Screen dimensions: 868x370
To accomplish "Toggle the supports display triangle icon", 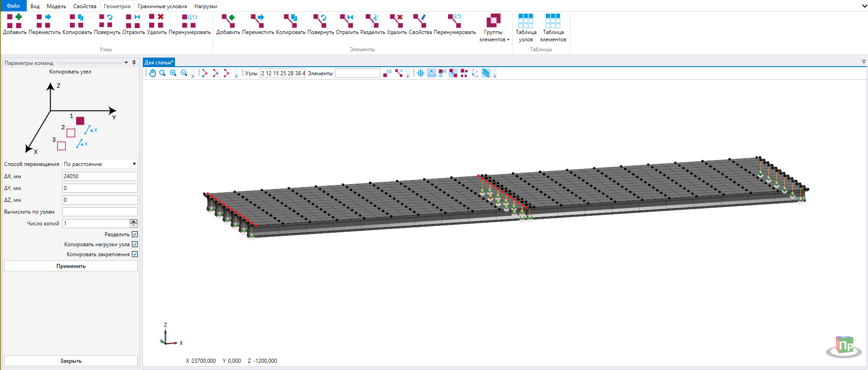I will [x=432, y=73].
